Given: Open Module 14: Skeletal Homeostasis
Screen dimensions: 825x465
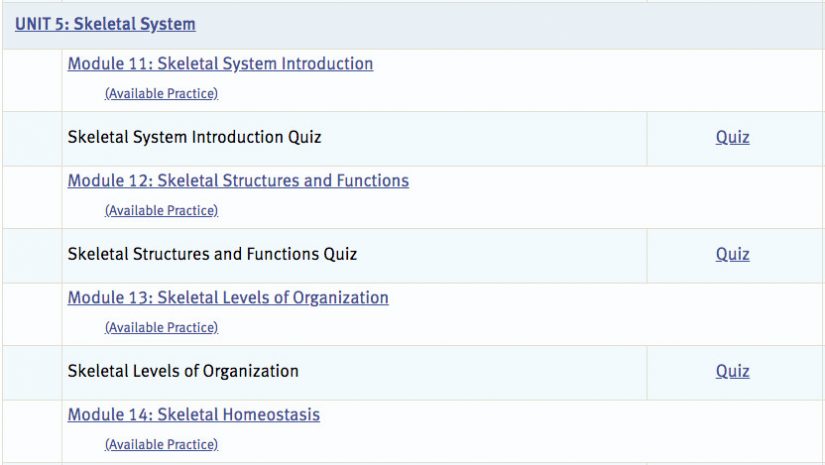Looking at the screenshot, I should (x=194, y=415).
